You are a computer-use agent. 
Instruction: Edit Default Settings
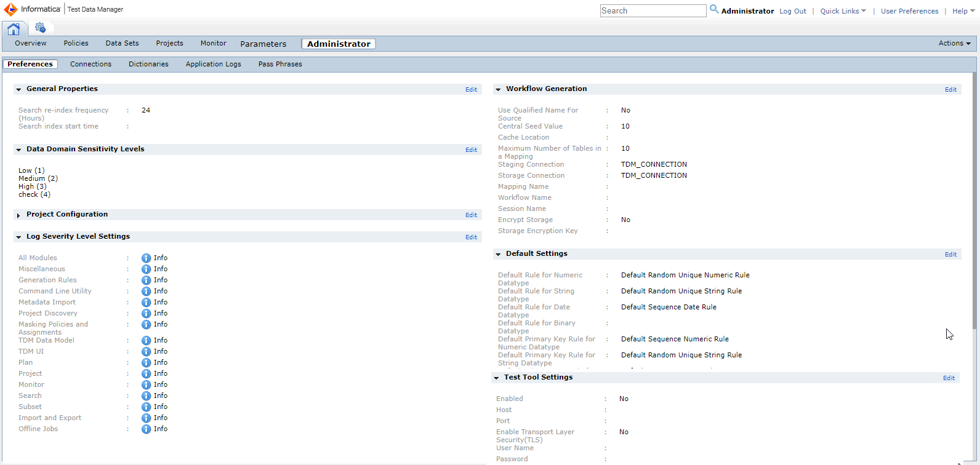click(x=950, y=255)
